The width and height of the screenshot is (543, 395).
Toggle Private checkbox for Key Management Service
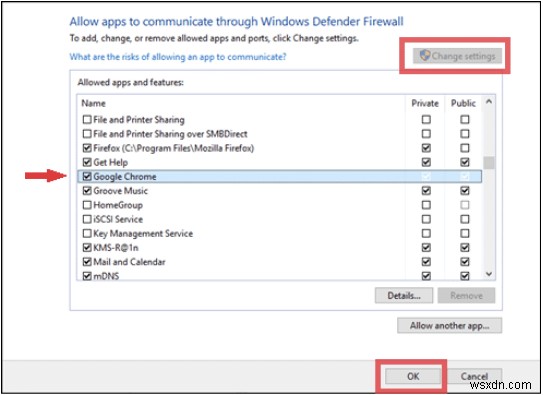[426, 233]
